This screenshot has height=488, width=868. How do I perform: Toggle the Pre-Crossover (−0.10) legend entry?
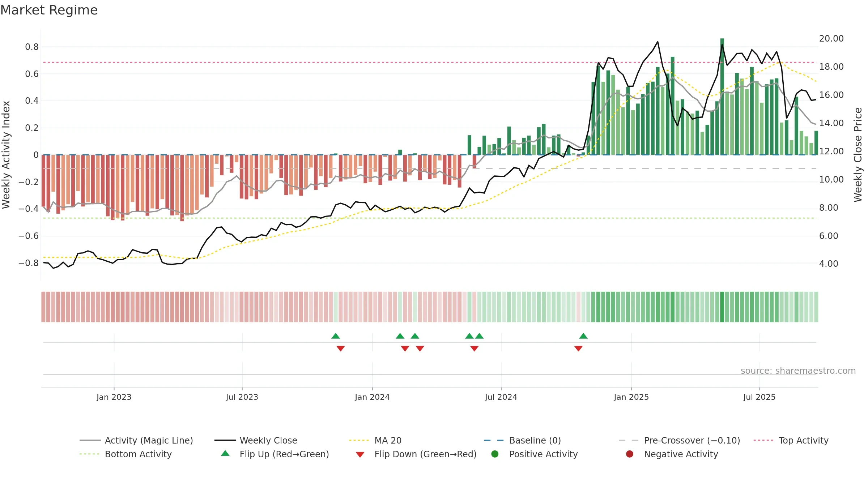coord(679,440)
